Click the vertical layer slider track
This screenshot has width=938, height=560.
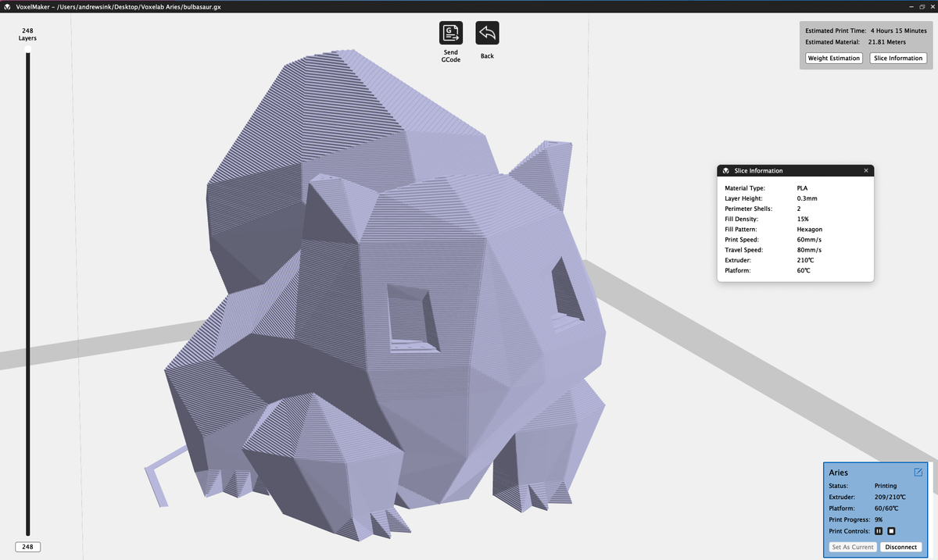point(28,293)
